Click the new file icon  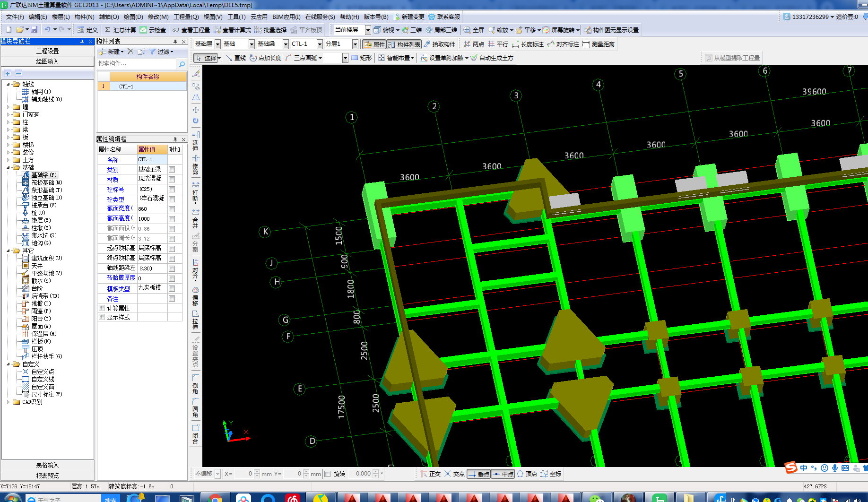(x=9, y=30)
